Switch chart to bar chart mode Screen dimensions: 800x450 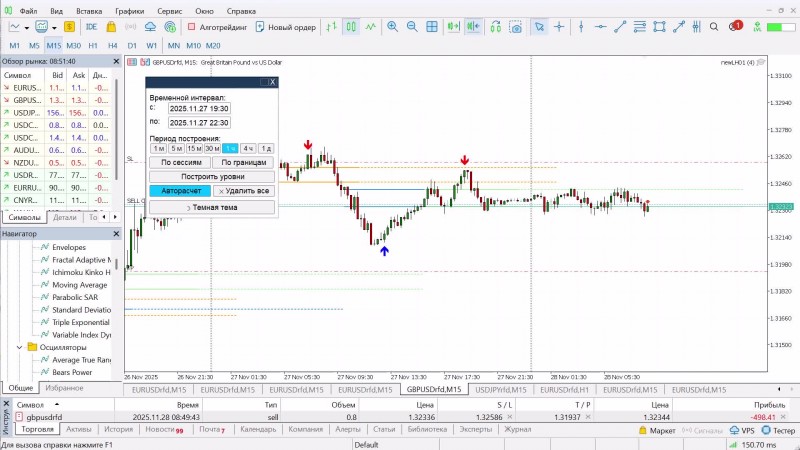coord(332,27)
